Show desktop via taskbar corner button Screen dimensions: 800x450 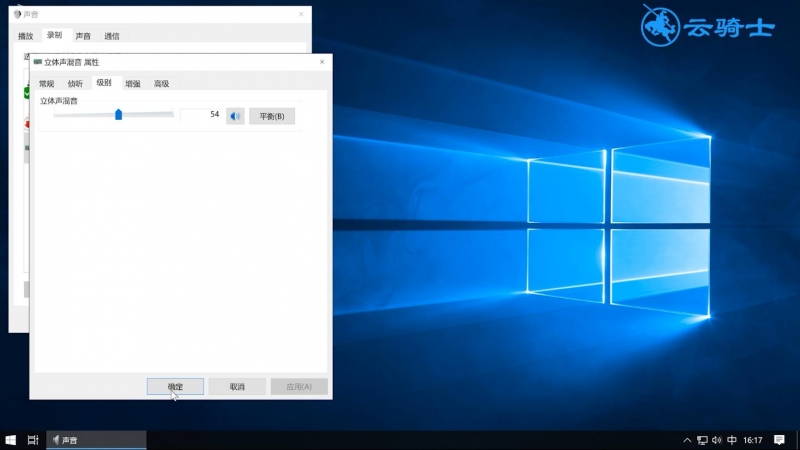pyautogui.click(x=797, y=440)
